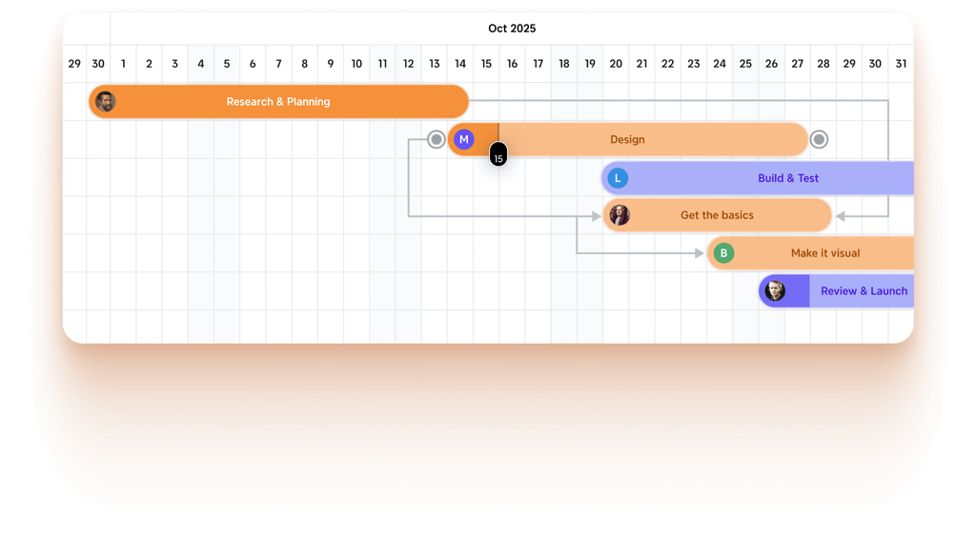The height and width of the screenshot is (560, 976).
Task: Click the right dependency handle of Design bar
Action: pyautogui.click(x=819, y=140)
